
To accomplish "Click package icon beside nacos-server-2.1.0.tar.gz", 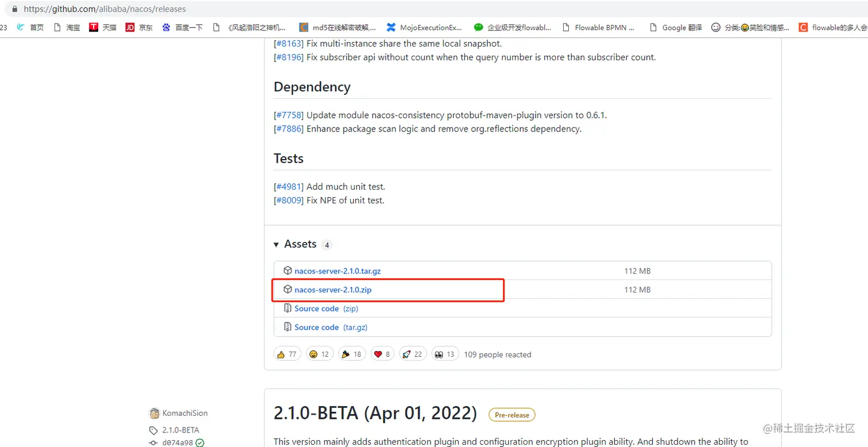I will click(288, 271).
